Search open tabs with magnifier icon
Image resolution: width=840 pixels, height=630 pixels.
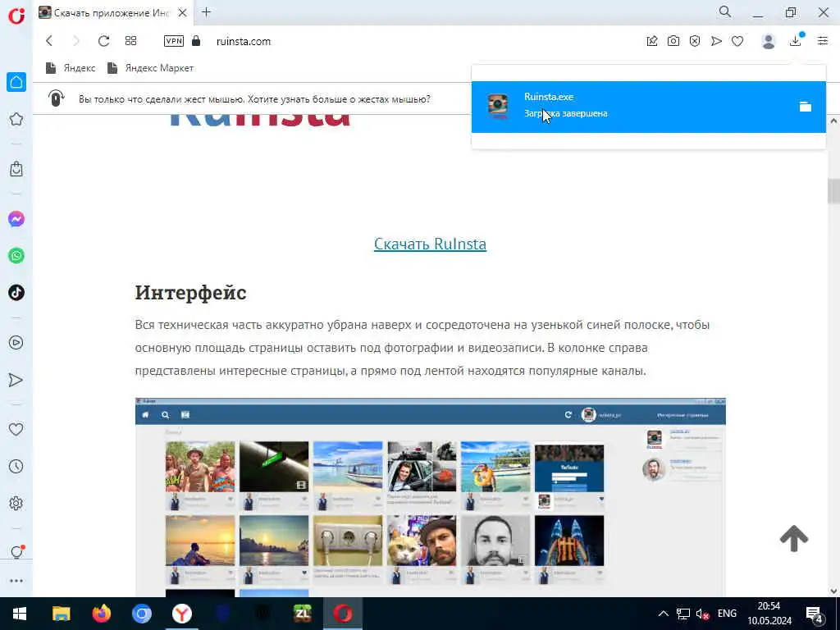(x=725, y=11)
